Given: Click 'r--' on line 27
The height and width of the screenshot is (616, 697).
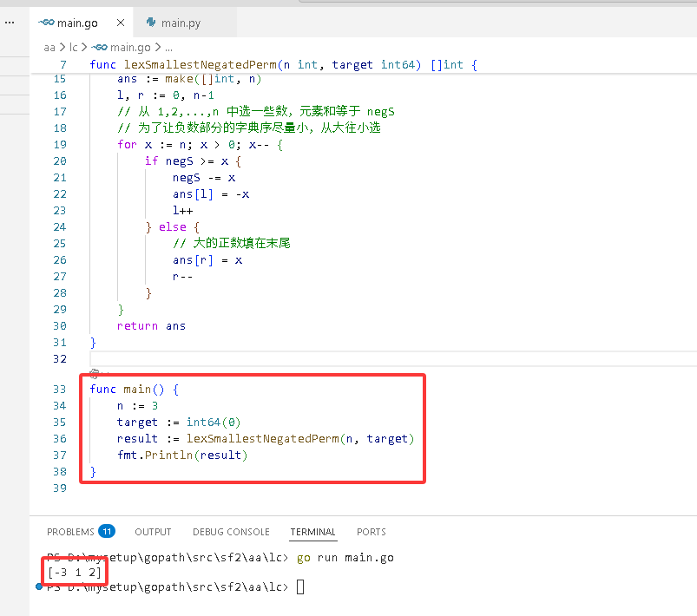Looking at the screenshot, I should point(182,277).
